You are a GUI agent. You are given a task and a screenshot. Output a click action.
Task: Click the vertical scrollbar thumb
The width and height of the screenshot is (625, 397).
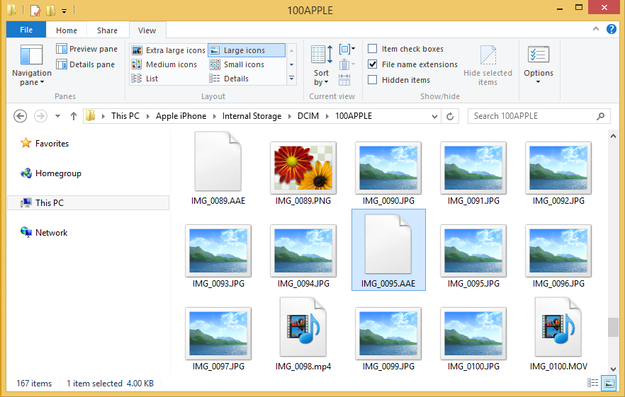point(613,327)
